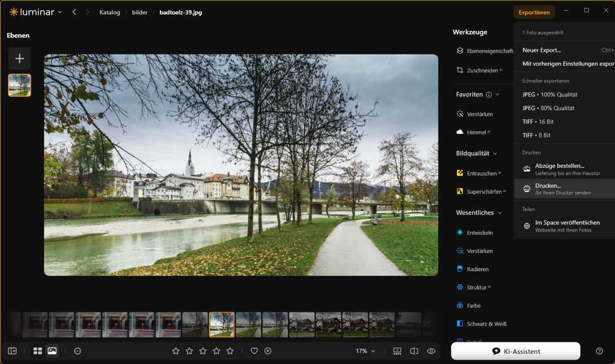Click the file name badtoelz-39.jpg

(x=180, y=12)
